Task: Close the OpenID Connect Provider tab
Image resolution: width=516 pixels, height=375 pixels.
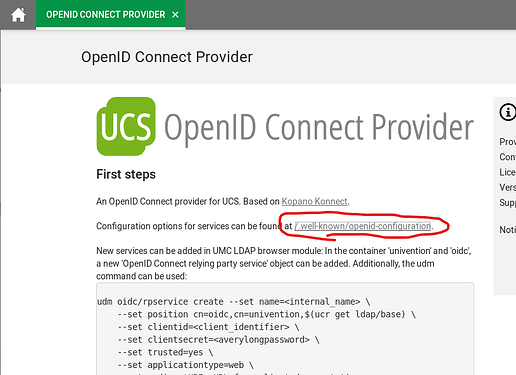Action: point(175,15)
